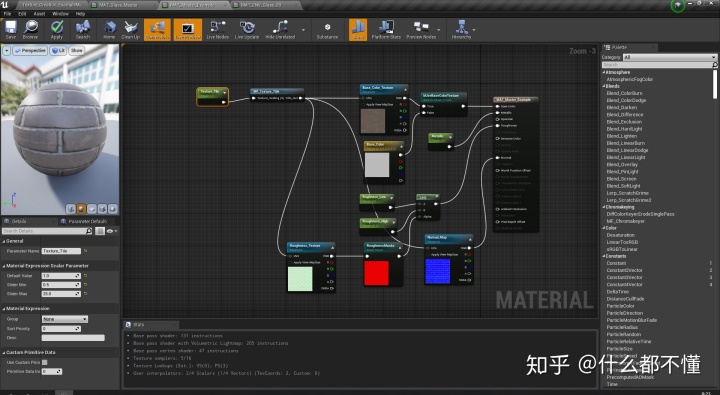Set preview mesh to plane

click(x=92, y=209)
